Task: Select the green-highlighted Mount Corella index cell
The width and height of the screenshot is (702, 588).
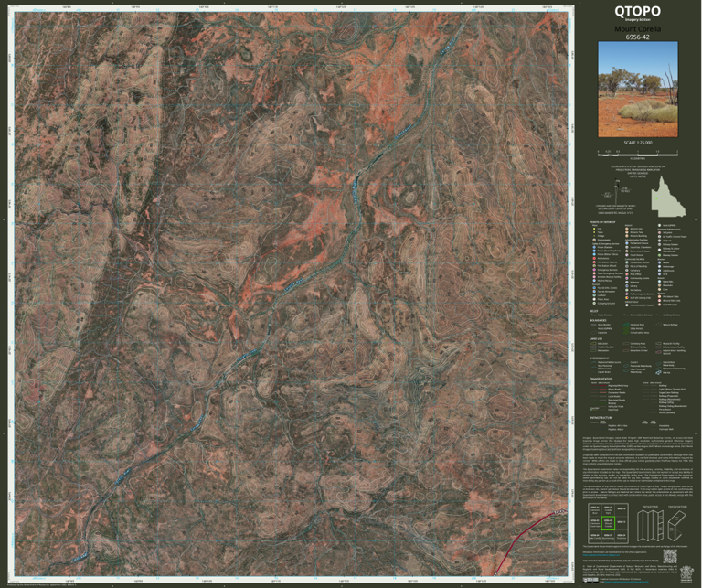Action: 608,523
